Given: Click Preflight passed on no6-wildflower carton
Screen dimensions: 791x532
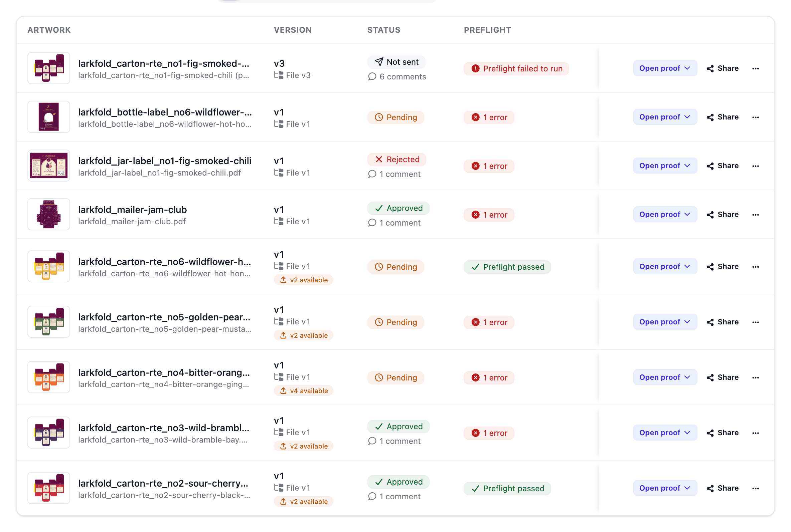Looking at the screenshot, I should click(x=507, y=267).
